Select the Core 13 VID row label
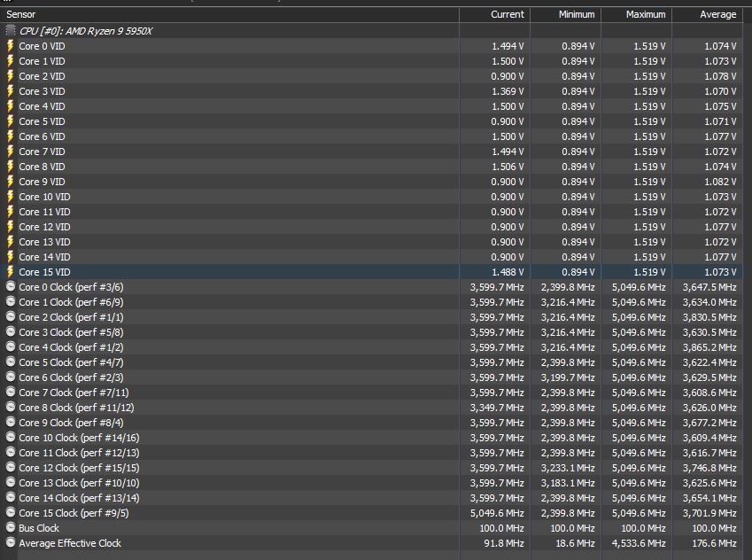This screenshot has width=752, height=560. pyautogui.click(x=44, y=242)
